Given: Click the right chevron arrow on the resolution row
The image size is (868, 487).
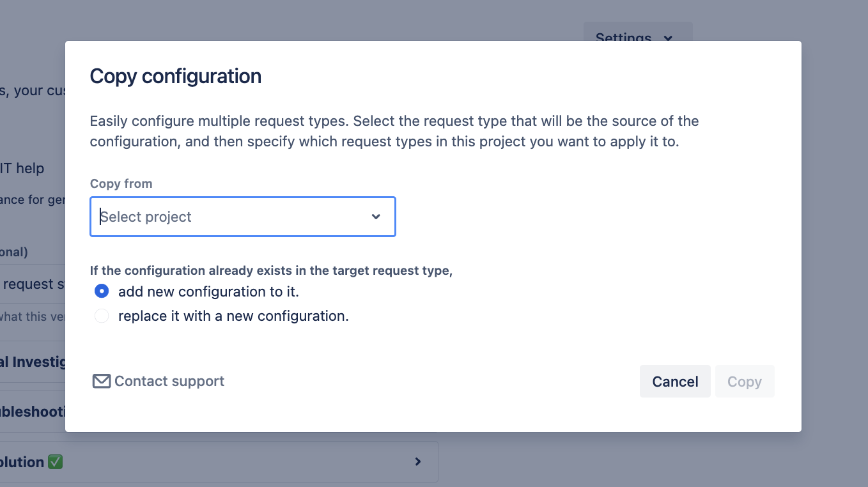Looking at the screenshot, I should click(x=418, y=461).
